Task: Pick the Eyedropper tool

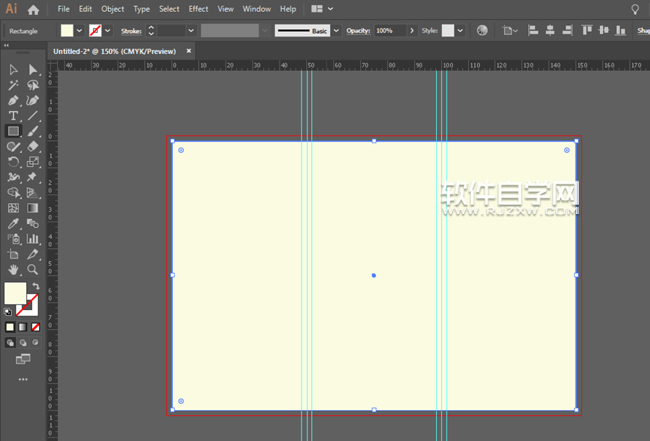Action: pyautogui.click(x=14, y=223)
